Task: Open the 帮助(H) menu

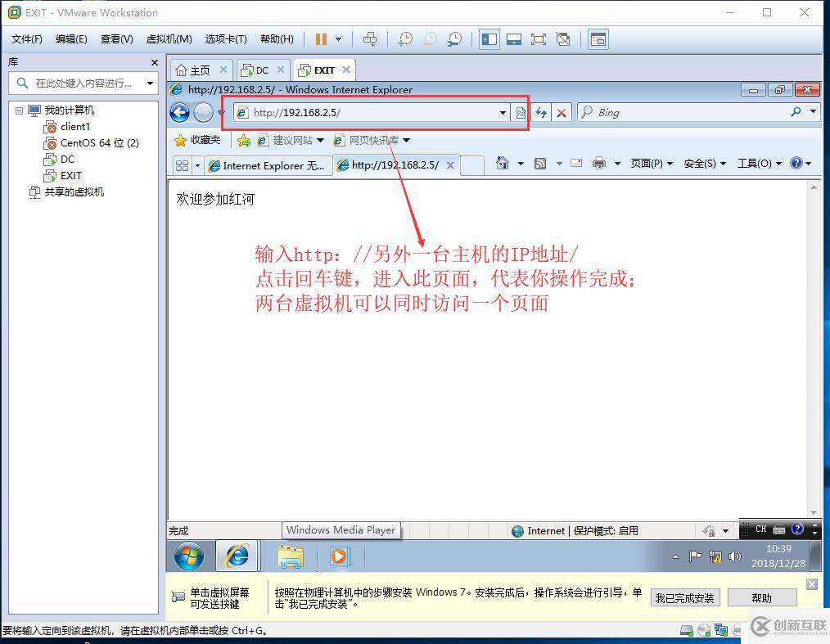Action: point(277,39)
